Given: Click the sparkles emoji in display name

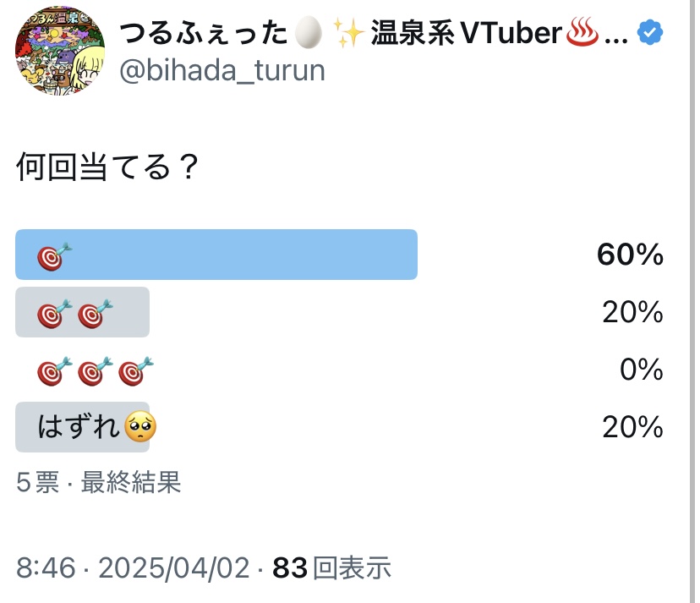Looking at the screenshot, I should tap(349, 33).
